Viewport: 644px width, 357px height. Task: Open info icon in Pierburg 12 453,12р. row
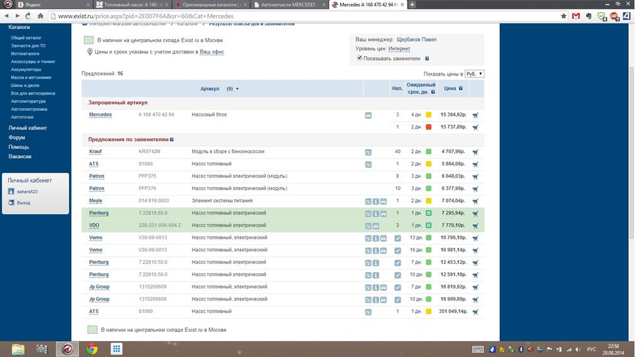376,263
